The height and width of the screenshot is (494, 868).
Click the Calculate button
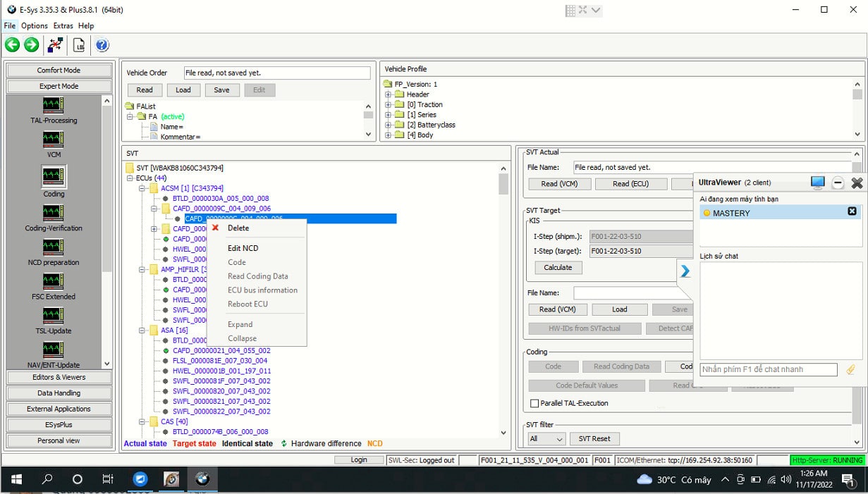558,268
